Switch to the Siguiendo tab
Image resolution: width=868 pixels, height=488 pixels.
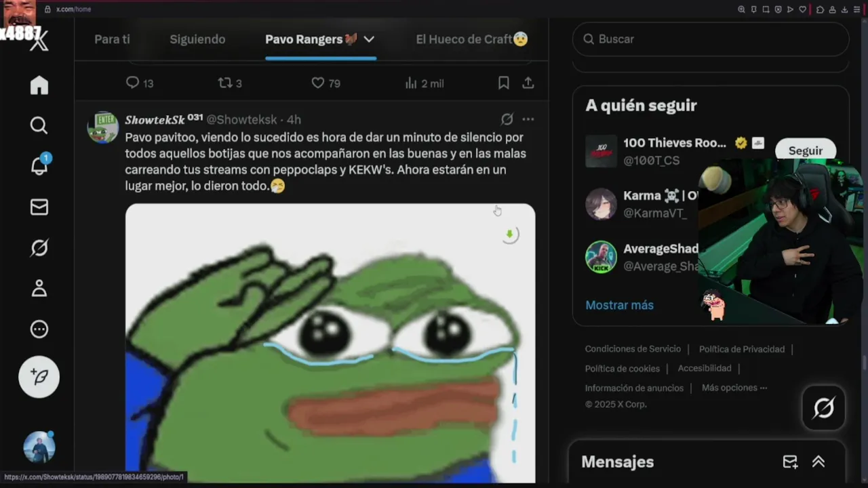tap(197, 39)
